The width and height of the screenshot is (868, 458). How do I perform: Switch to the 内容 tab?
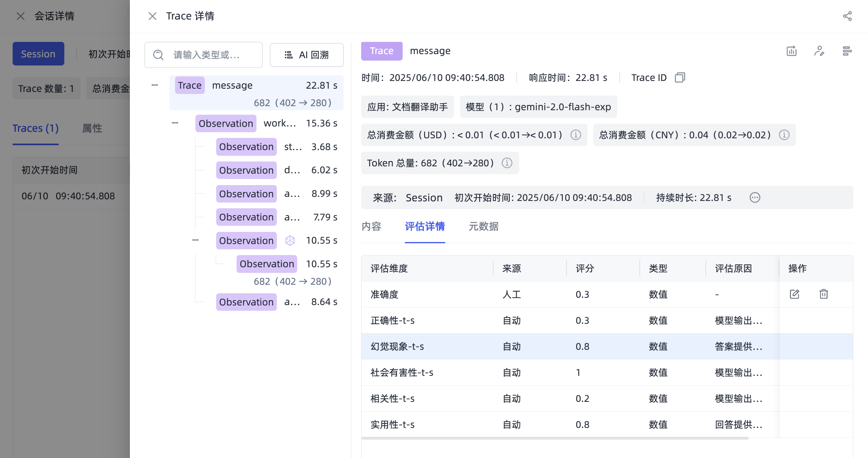click(371, 226)
